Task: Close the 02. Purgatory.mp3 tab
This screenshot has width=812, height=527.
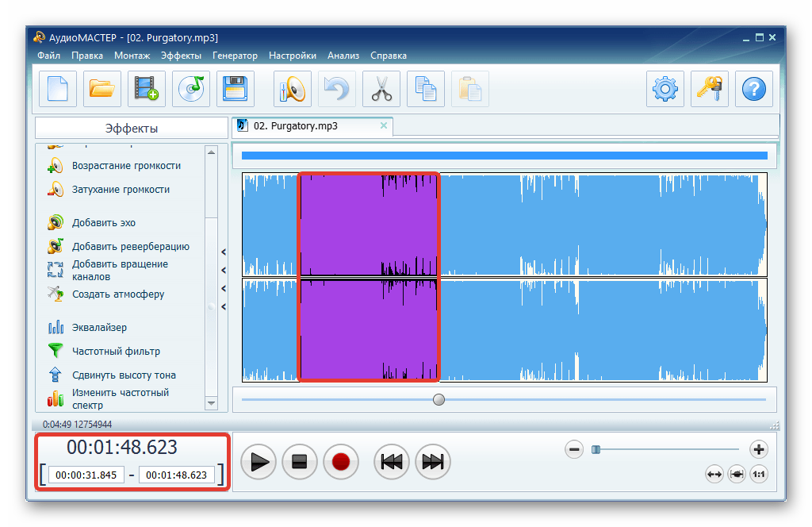Action: 384,125
